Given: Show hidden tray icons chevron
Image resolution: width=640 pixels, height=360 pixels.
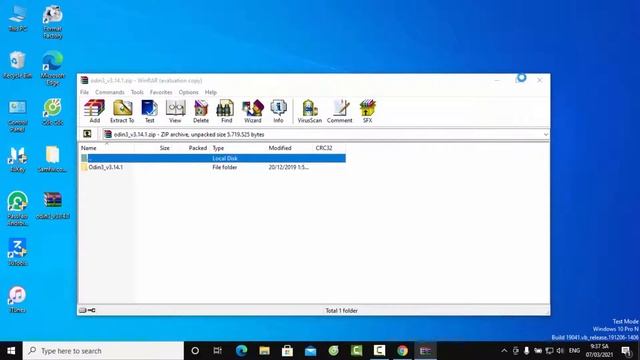Looking at the screenshot, I should pyautogui.click(x=504, y=351).
